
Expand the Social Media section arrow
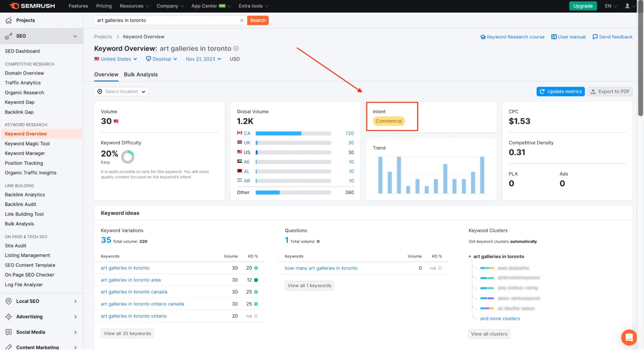75,332
